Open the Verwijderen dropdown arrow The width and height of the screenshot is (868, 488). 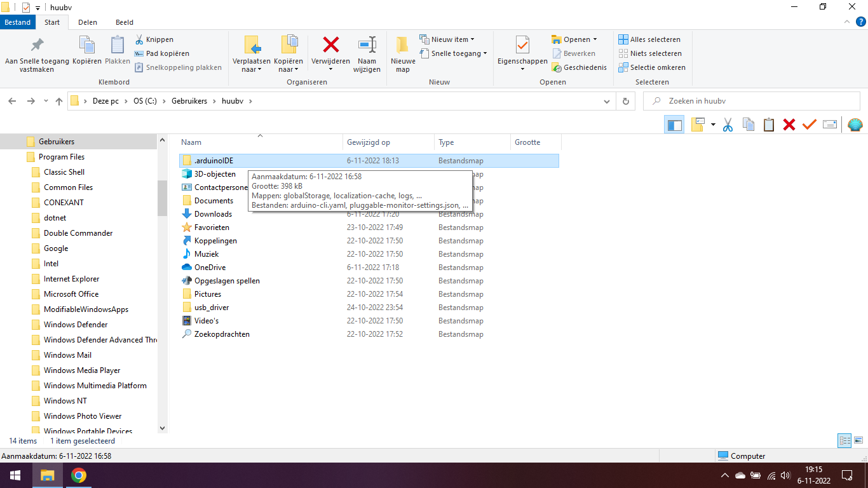point(330,69)
